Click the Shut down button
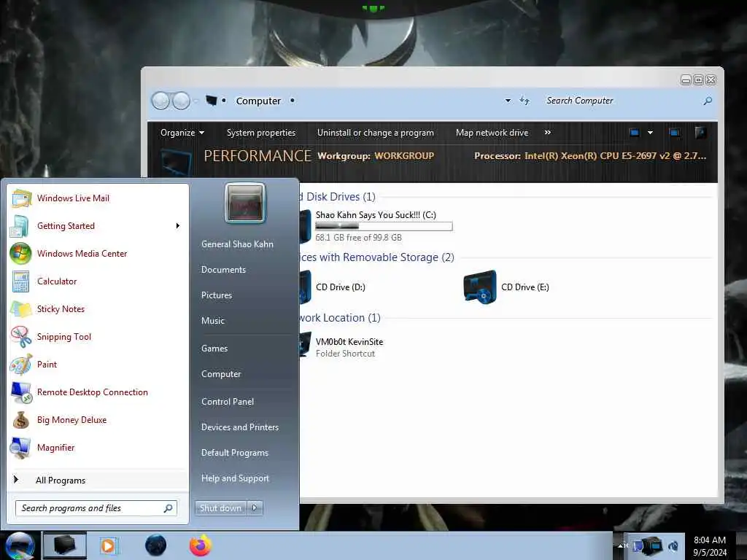This screenshot has height=560, width=747. tap(220, 508)
